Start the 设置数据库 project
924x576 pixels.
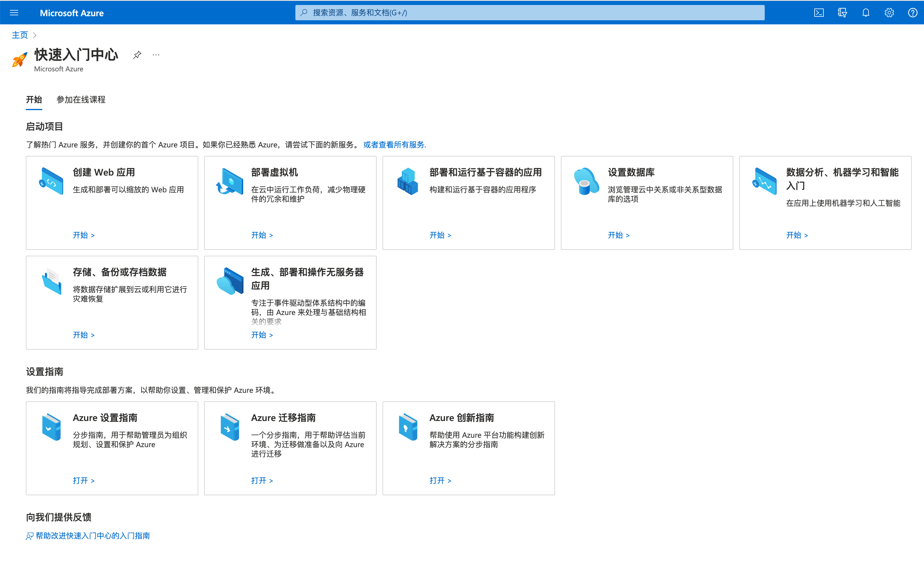[618, 235]
